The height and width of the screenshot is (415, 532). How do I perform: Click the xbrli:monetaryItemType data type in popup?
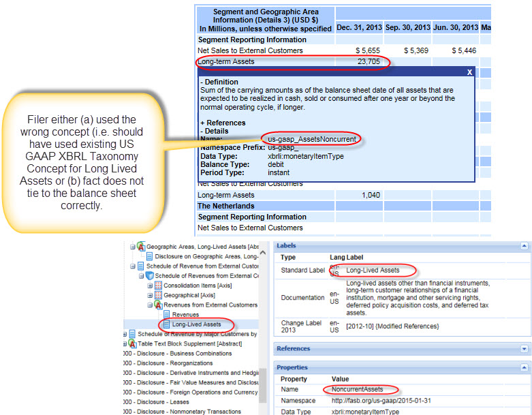tap(306, 156)
